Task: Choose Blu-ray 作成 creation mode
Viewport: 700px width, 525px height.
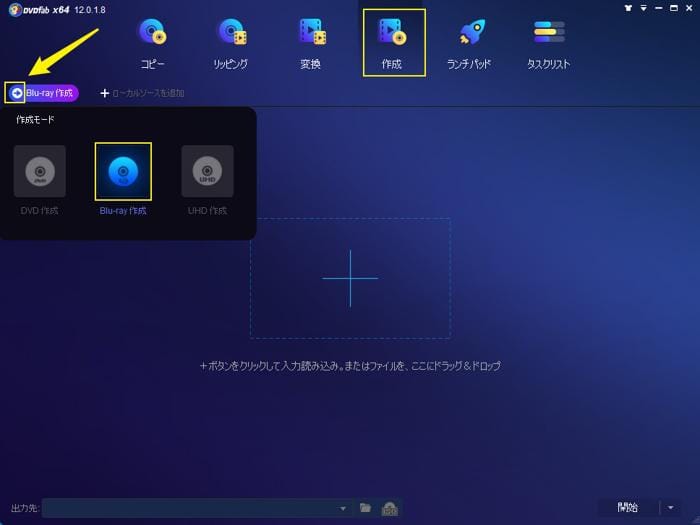Action: click(123, 180)
